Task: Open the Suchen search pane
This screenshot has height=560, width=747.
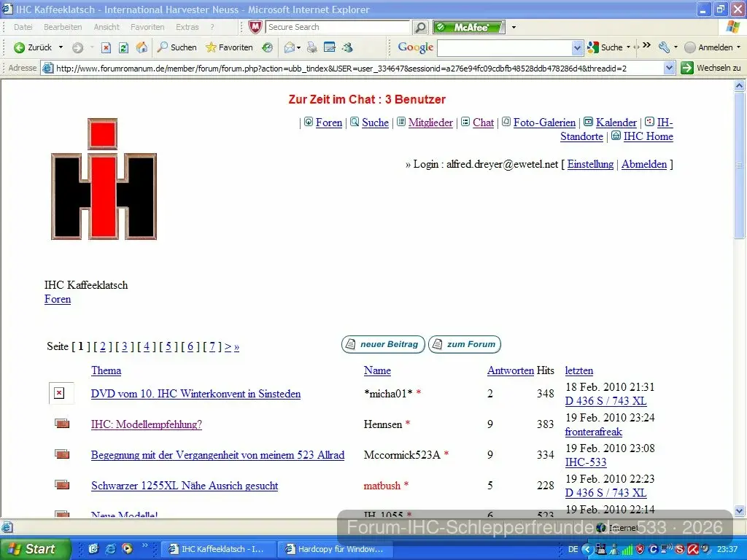Action: pos(177,47)
